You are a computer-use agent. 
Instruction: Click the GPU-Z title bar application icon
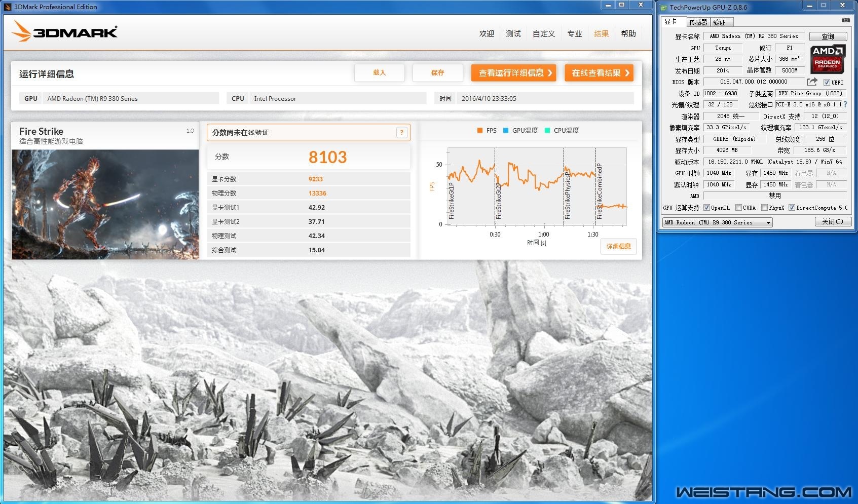coord(664,8)
